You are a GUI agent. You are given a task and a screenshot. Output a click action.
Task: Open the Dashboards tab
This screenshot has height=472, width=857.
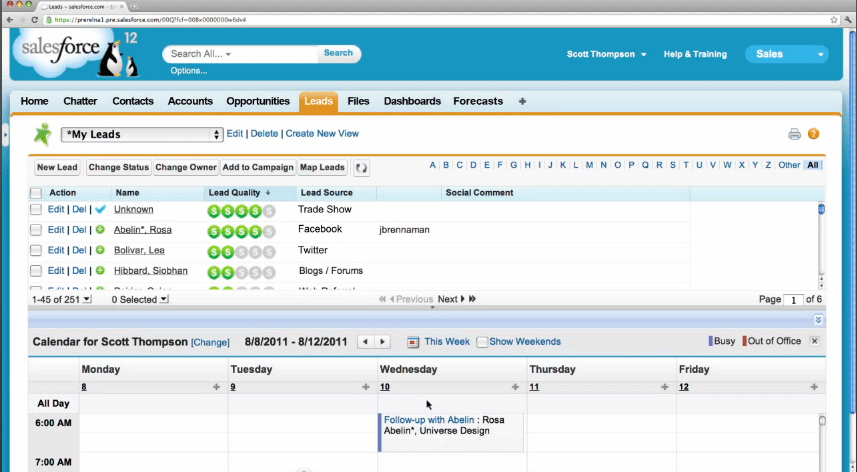pyautogui.click(x=412, y=101)
